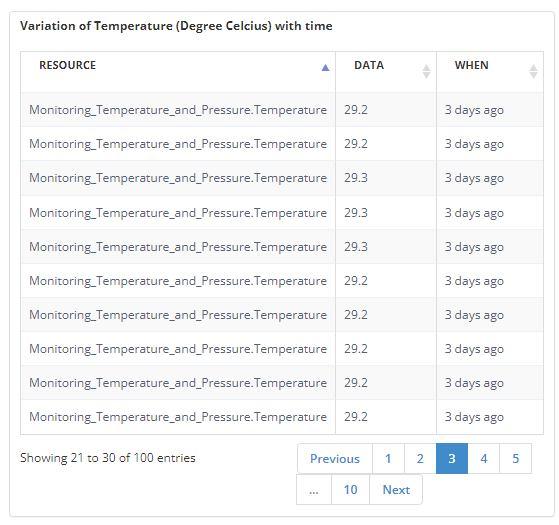Click 'Showing 21 to 30' entries info
Screen dimensions: 559x525
(x=108, y=458)
